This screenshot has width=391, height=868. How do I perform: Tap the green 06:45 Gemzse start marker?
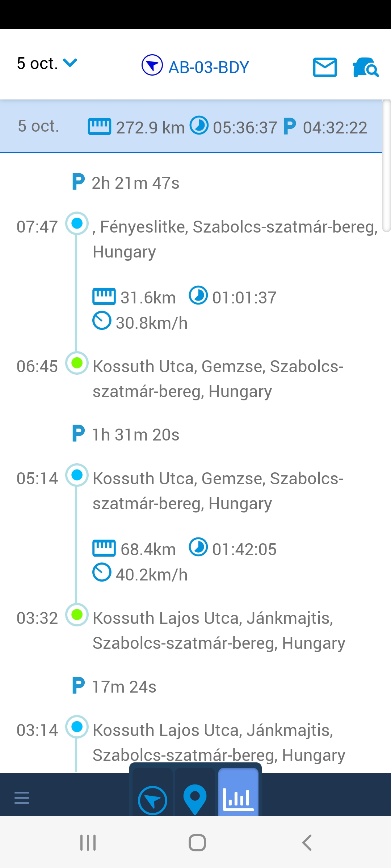77,363
